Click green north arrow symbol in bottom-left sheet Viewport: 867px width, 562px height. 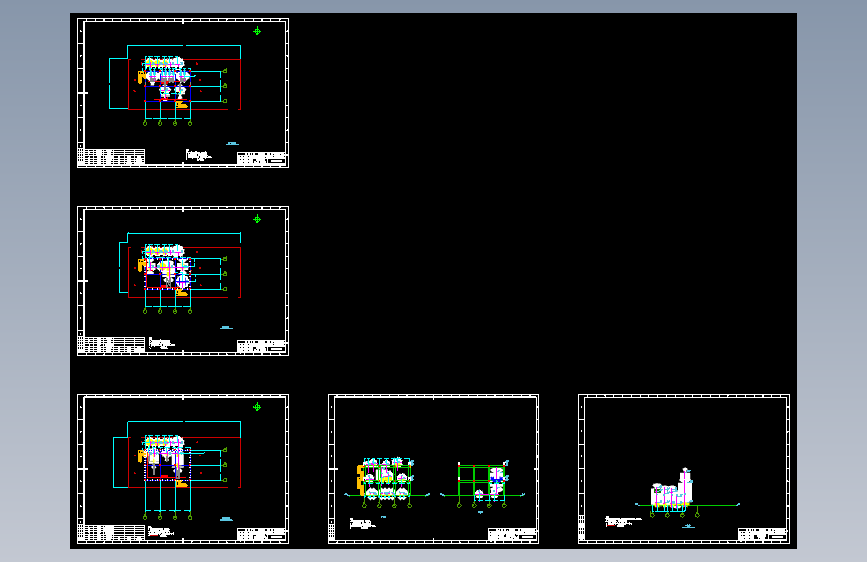coord(257,407)
